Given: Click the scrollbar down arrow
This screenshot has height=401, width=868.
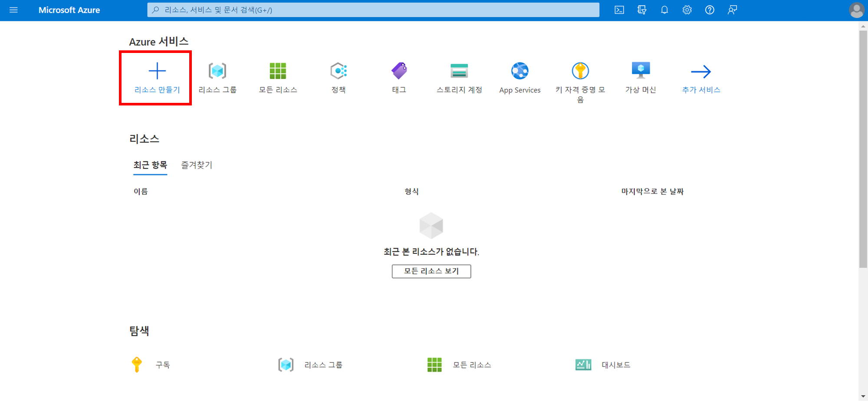Looking at the screenshot, I should click(863, 397).
